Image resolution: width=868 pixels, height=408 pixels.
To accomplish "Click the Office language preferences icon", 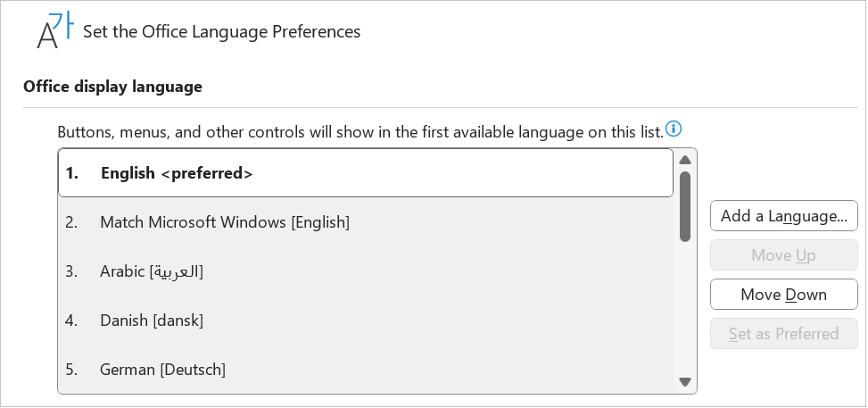I will click(54, 31).
